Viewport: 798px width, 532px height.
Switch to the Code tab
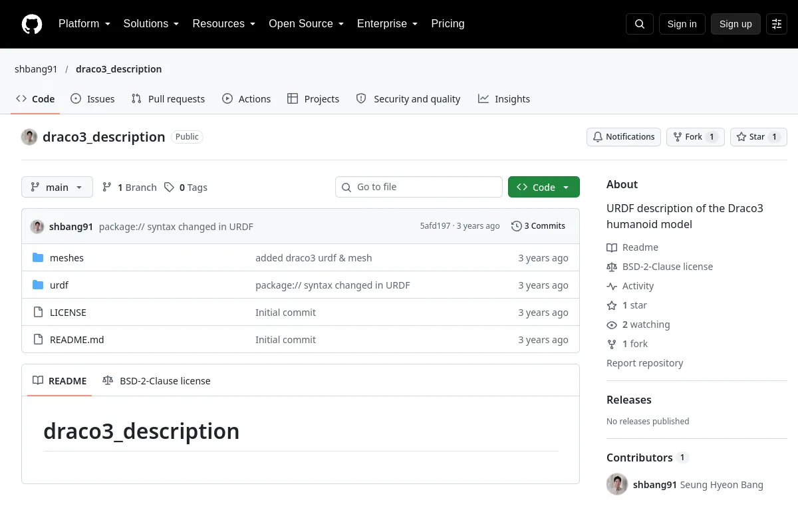(x=35, y=99)
